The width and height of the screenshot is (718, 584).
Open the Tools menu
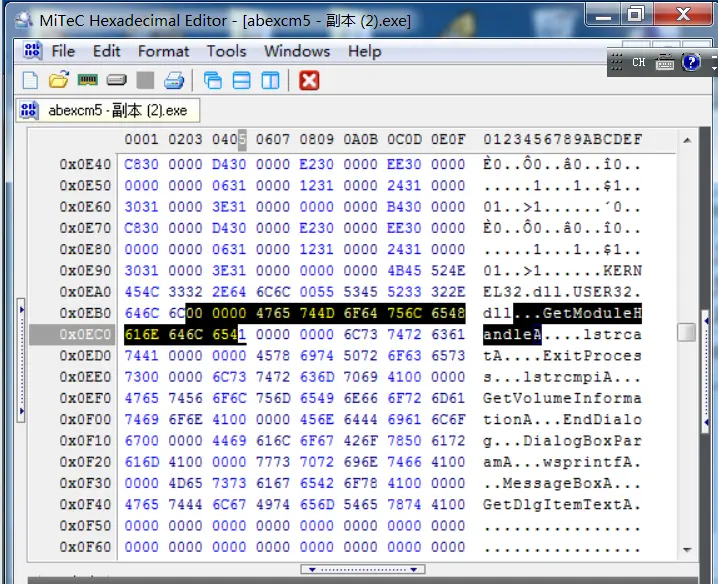coord(226,51)
